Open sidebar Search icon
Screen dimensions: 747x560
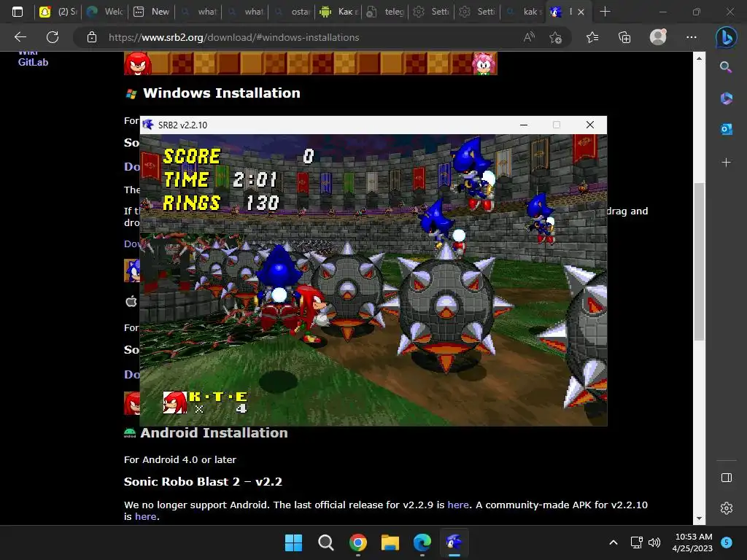726,67
